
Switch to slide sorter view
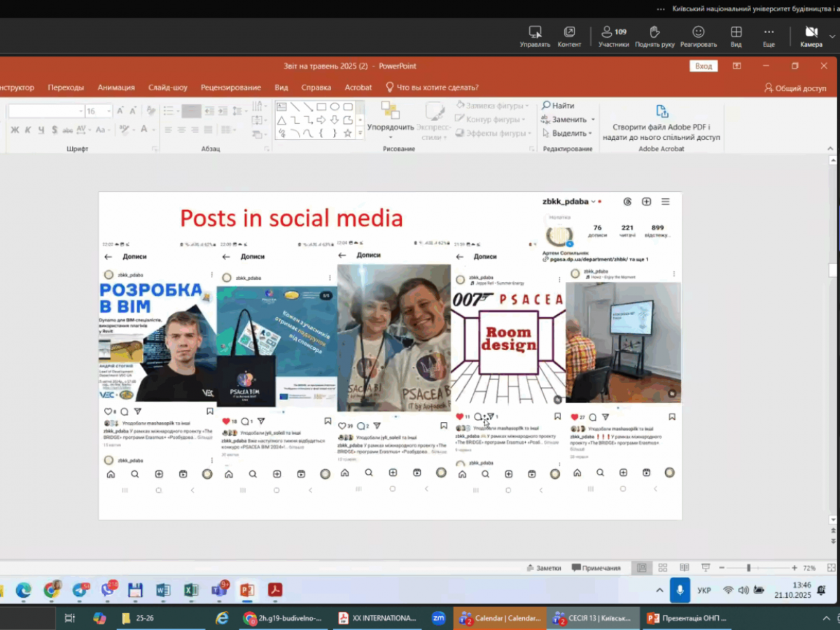click(662, 568)
